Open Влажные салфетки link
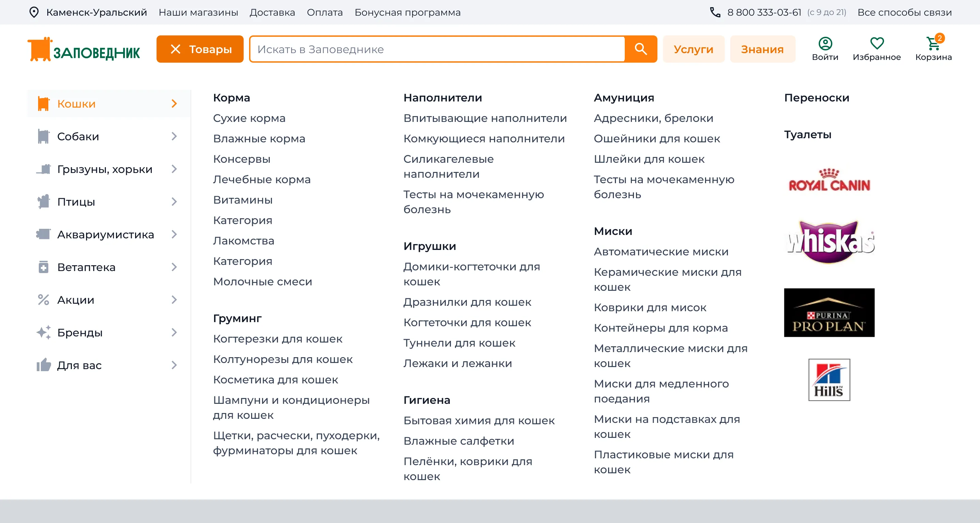Screen dimensions: 980x523 tap(458, 441)
